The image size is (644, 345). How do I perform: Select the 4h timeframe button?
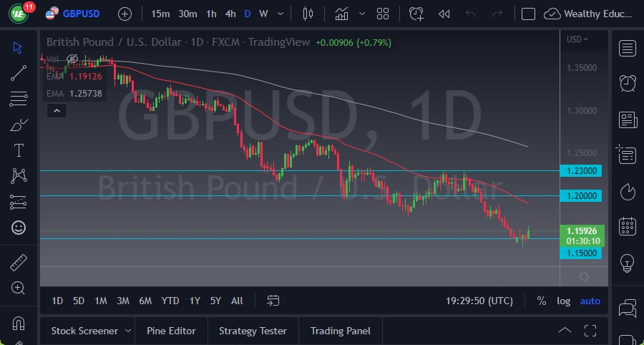tap(230, 14)
